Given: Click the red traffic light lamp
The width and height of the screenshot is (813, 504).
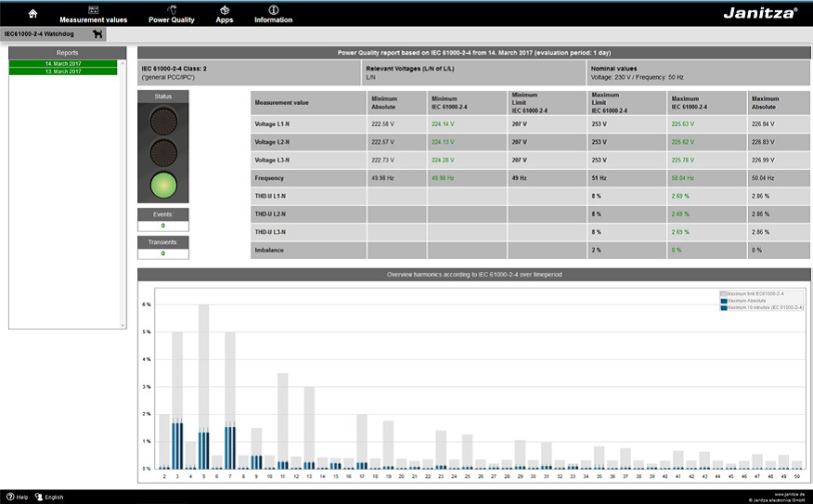Looking at the screenshot, I should [163, 122].
